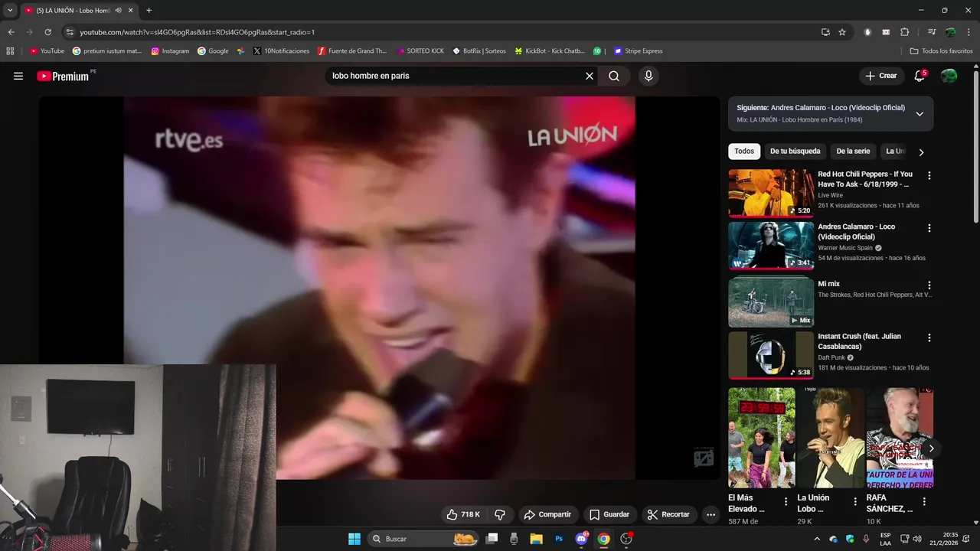Click Recortar clip button
This screenshot has height=551, width=980.
click(x=668, y=514)
